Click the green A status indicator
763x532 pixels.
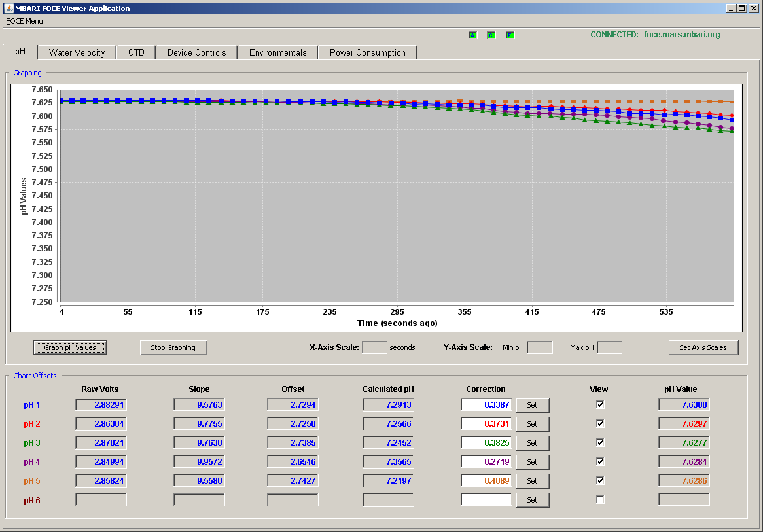pyautogui.click(x=472, y=35)
